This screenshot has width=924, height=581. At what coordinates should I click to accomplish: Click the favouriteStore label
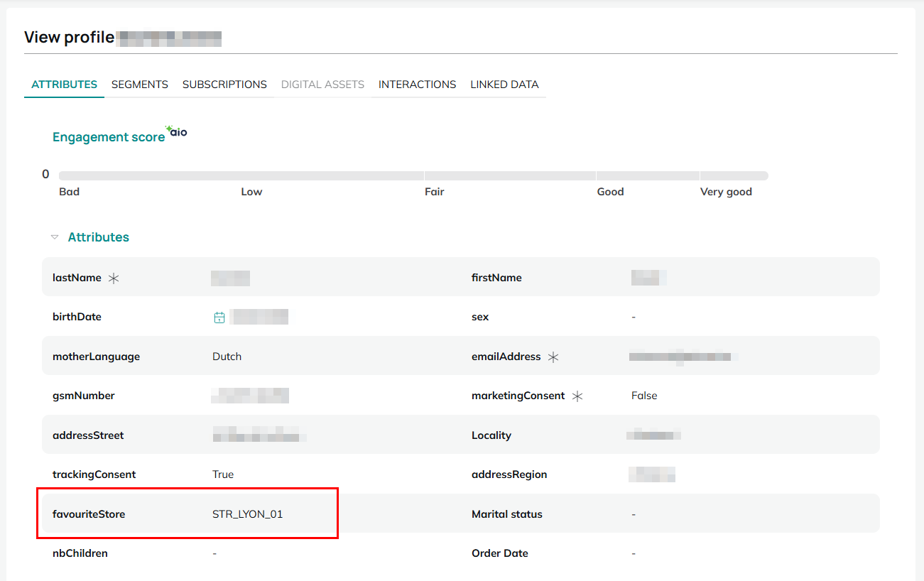[89, 514]
